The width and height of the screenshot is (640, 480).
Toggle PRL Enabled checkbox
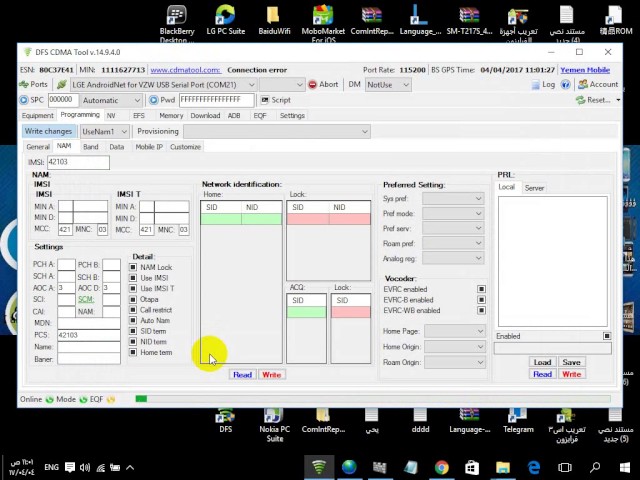pos(607,336)
